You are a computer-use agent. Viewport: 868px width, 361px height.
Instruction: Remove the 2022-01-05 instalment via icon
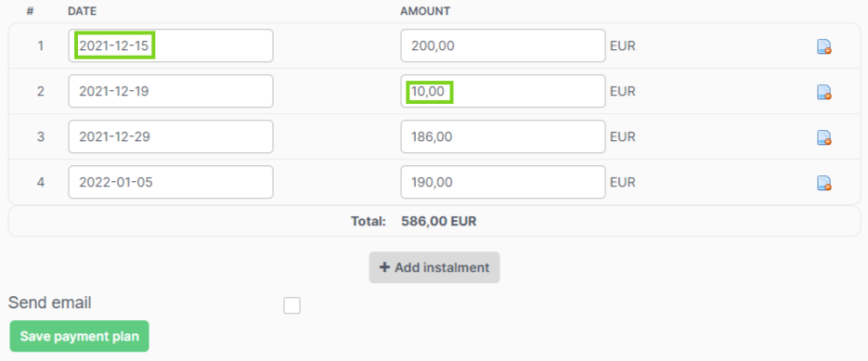pos(824,183)
